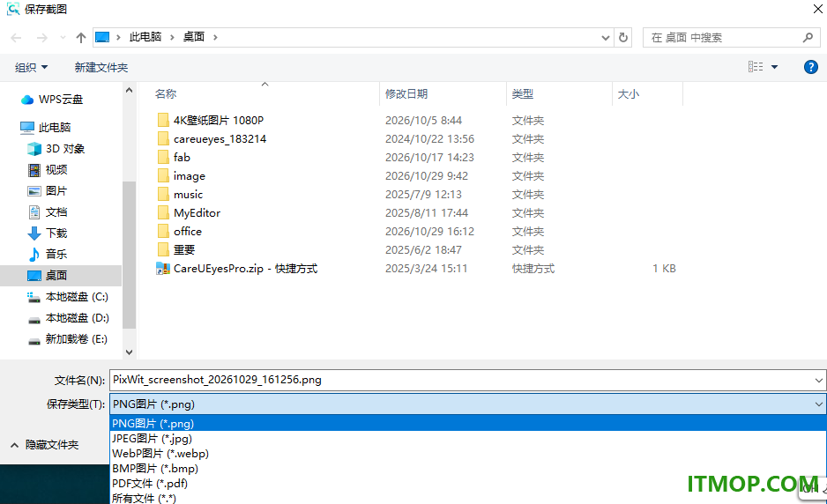Click 1 KB size cell
Viewport: 827px width, 504px height.
click(x=664, y=269)
